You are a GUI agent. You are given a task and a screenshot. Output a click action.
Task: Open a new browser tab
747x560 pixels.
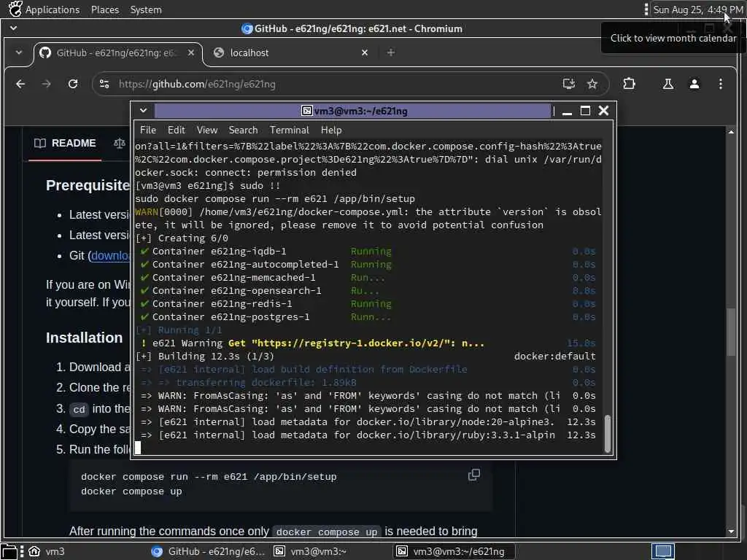pyautogui.click(x=391, y=52)
